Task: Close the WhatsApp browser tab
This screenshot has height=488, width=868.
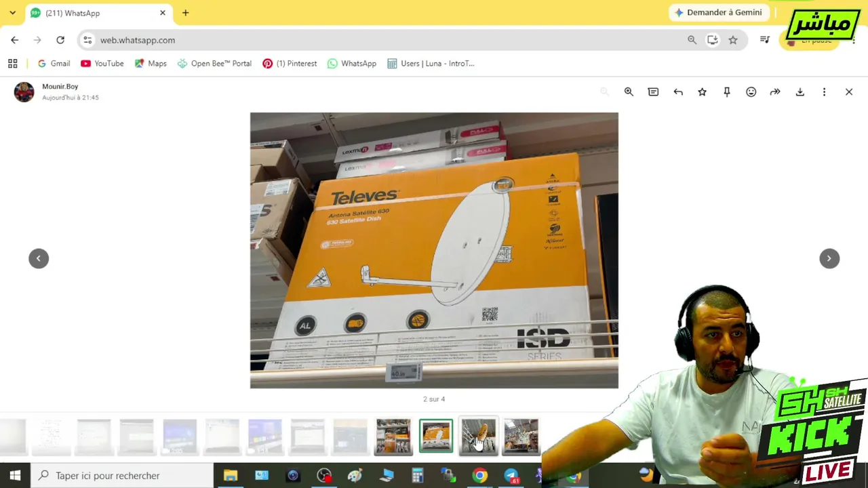Action: pyautogui.click(x=163, y=13)
